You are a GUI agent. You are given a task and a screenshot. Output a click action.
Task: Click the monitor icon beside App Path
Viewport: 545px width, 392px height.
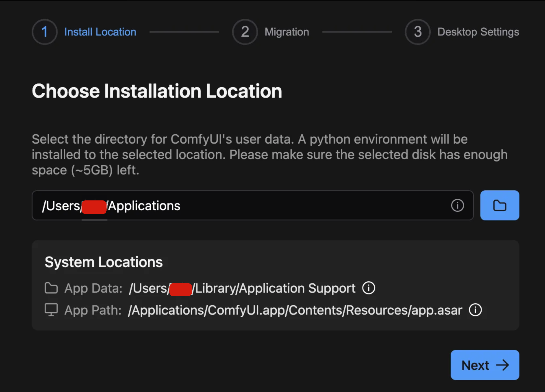coord(51,310)
